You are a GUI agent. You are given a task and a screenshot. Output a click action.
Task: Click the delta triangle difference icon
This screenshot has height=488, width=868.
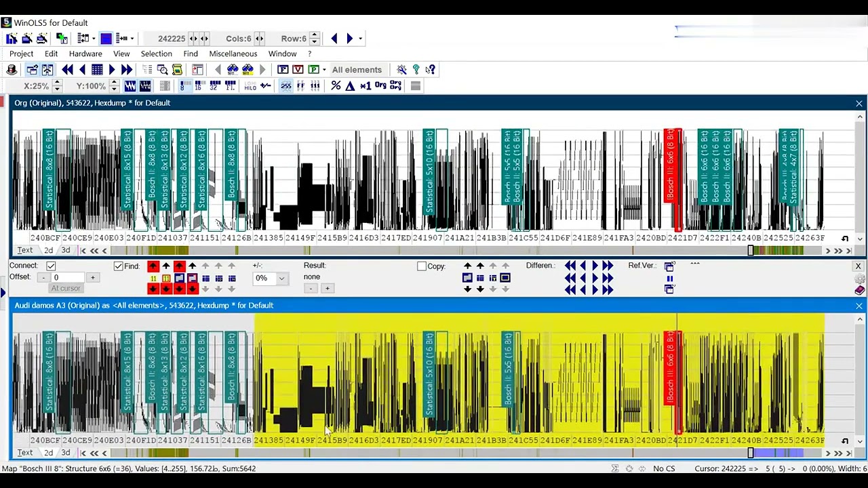350,86
